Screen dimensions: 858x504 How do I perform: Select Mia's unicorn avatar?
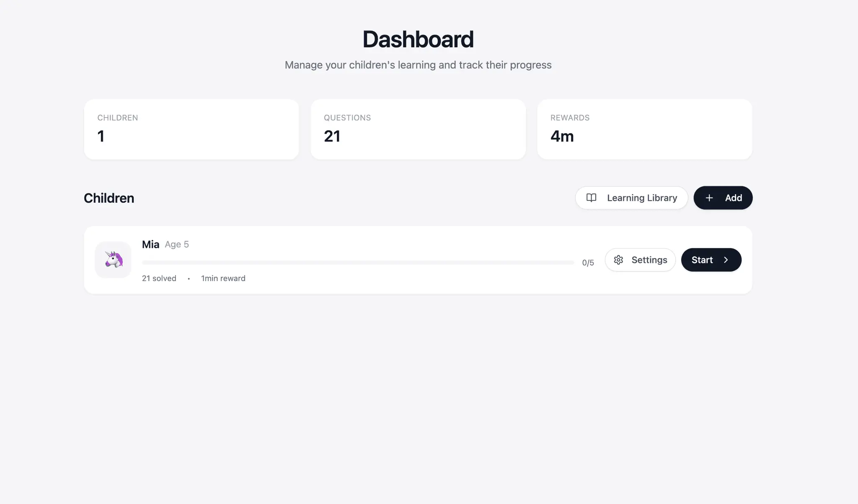(113, 260)
